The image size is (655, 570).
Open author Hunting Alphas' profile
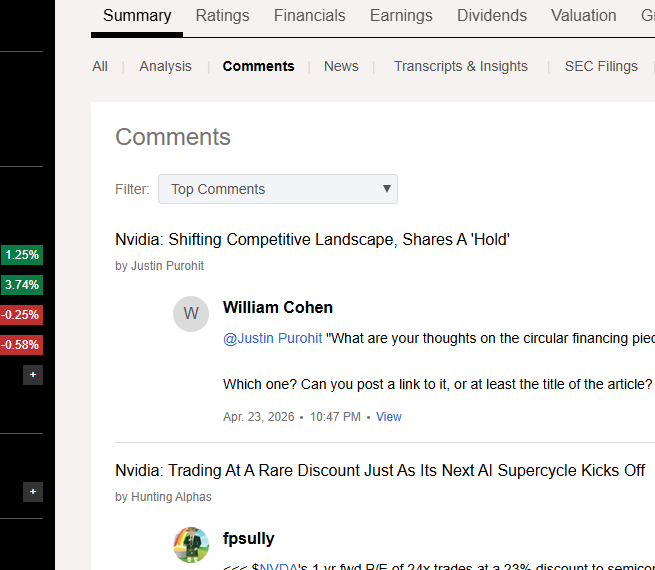coord(171,497)
